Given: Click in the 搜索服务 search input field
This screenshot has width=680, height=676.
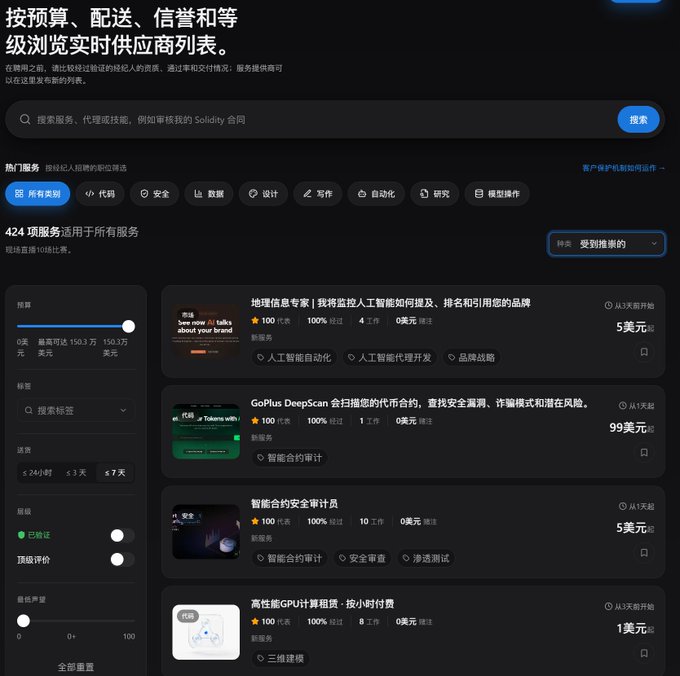Looking at the screenshot, I should pyautogui.click(x=321, y=120).
